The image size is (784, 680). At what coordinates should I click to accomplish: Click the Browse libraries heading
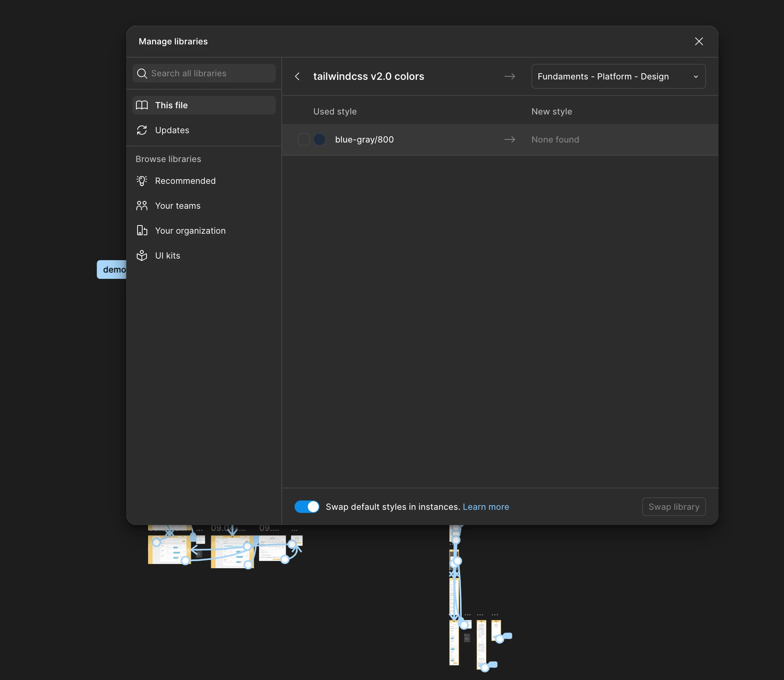click(168, 159)
